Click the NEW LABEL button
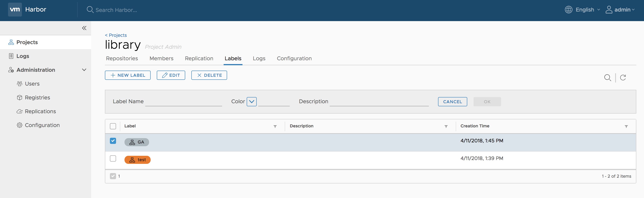This screenshot has width=644, height=198. pyautogui.click(x=128, y=75)
